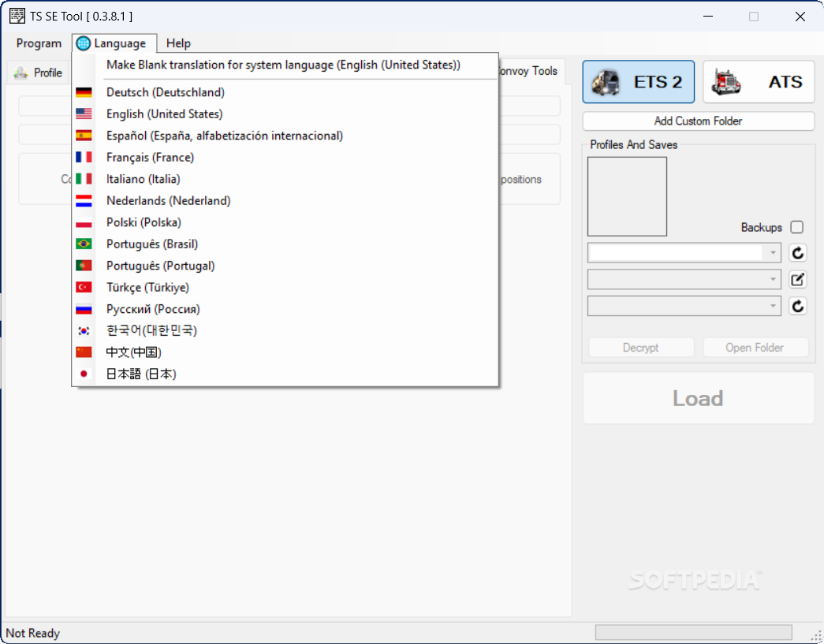Image resolution: width=824 pixels, height=644 pixels.
Task: Select Italiano (Italia) language
Action: tap(285, 179)
